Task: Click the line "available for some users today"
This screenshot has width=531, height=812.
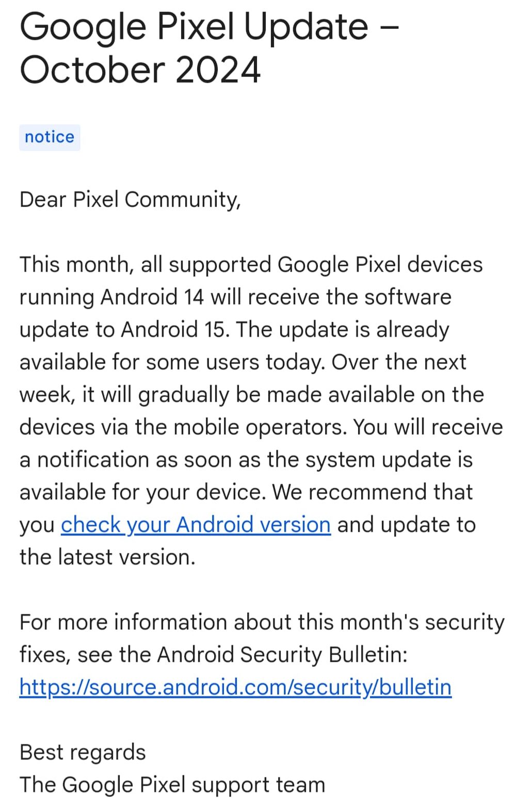Action: click(x=243, y=362)
